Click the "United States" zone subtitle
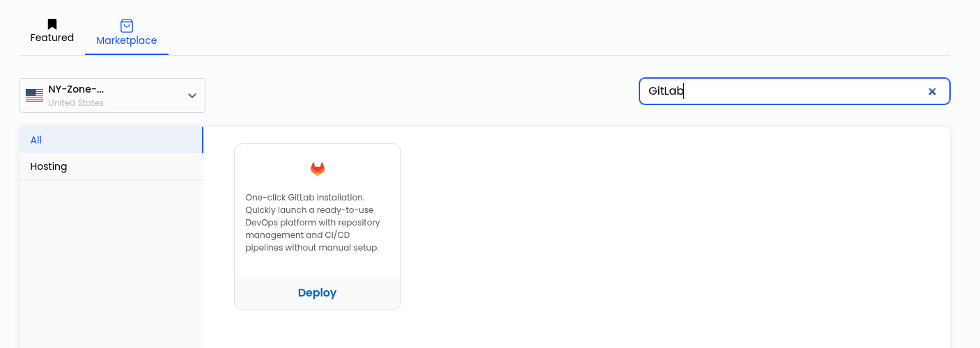Screen dimensions: 980x348 click(76, 103)
